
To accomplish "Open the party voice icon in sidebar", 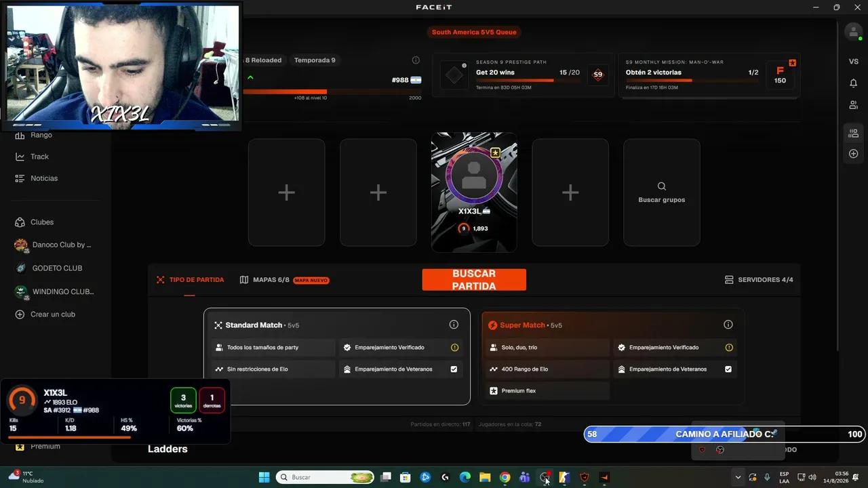I will pyautogui.click(x=853, y=134).
